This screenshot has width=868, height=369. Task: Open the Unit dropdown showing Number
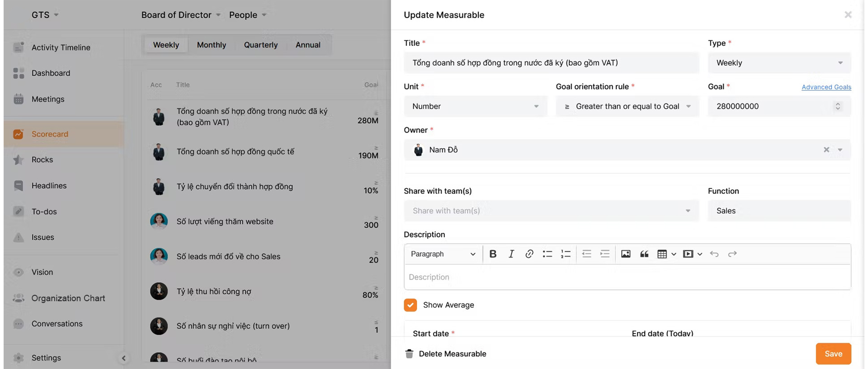[475, 106]
